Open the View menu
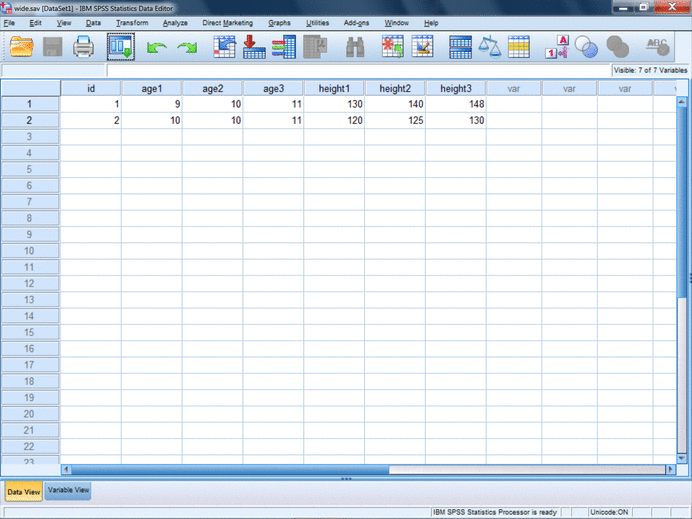Screen dimensions: 692x519 coord(64,23)
